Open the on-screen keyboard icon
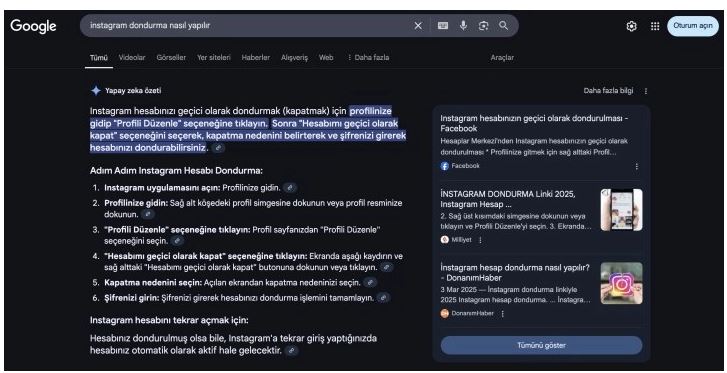This screenshot has height=373, width=727. pyautogui.click(x=443, y=26)
